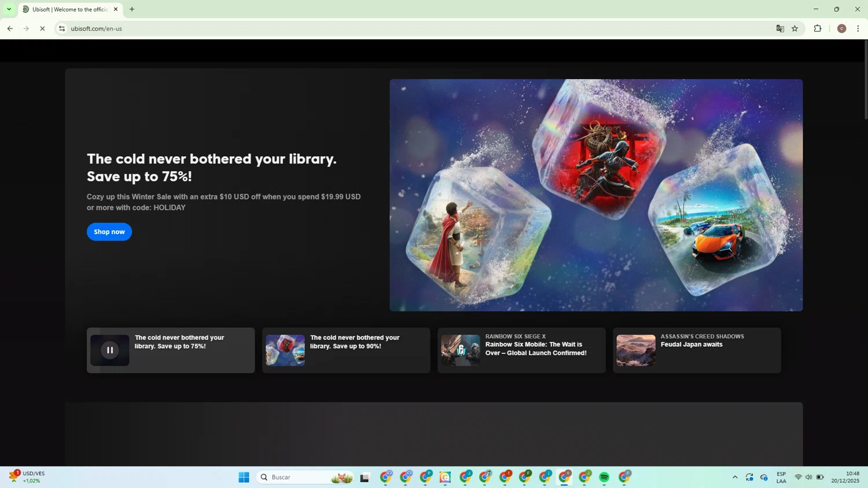Click the headline 'The cold never bothered your library.'

212,159
